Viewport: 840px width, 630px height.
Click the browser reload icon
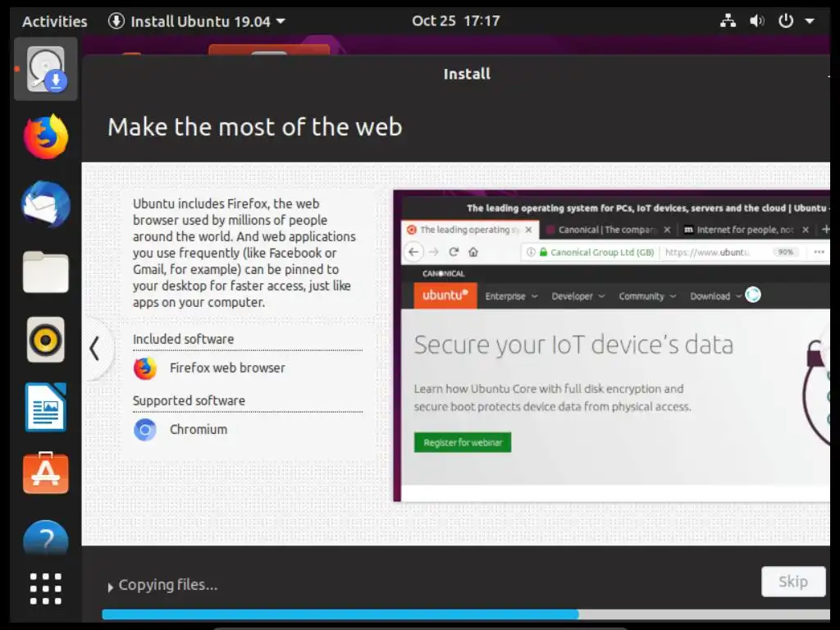pyautogui.click(x=454, y=252)
